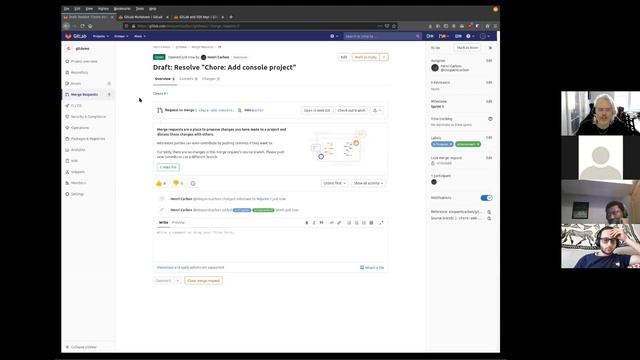
Task: Click into the comment text area
Action: pyautogui.click(x=270, y=244)
